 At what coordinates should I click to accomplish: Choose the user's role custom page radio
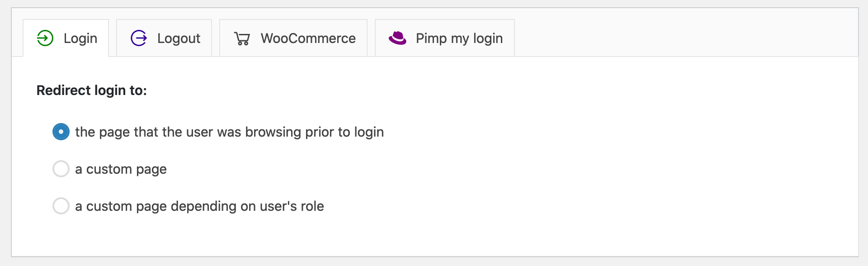coord(61,206)
